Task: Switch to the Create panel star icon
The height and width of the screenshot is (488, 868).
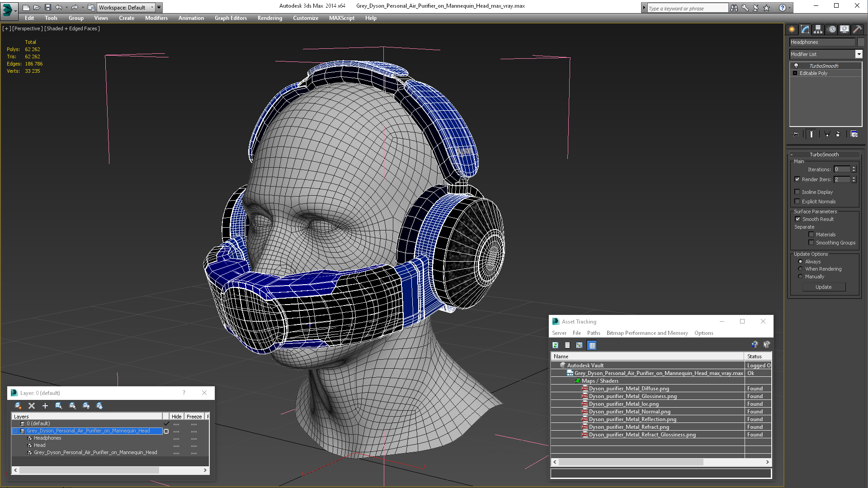Action: pyautogui.click(x=792, y=29)
